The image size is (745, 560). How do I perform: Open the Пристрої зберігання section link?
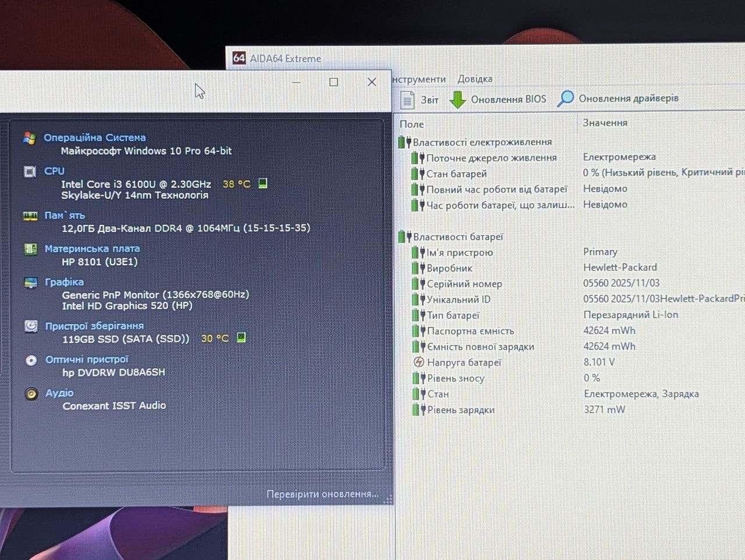[x=94, y=326]
